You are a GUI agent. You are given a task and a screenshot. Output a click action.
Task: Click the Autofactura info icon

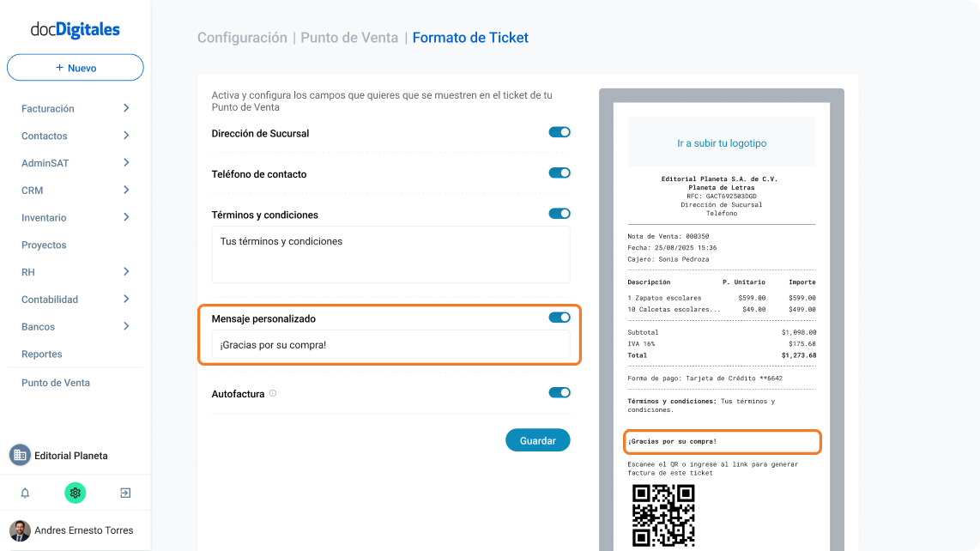[273, 393]
